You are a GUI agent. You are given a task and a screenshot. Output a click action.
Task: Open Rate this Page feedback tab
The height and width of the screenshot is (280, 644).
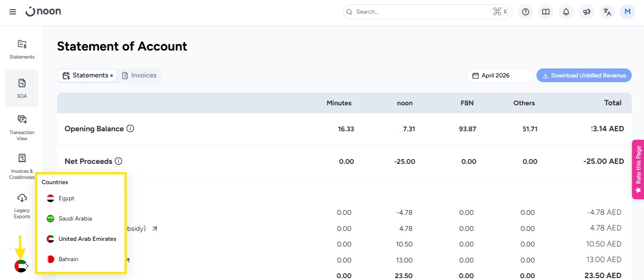click(638, 169)
